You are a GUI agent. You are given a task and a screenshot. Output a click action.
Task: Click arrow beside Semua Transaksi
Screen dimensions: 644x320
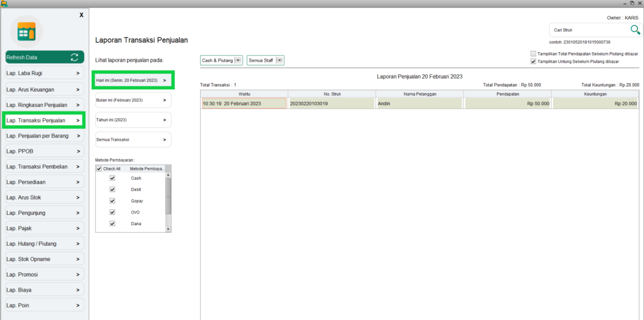[x=164, y=140]
